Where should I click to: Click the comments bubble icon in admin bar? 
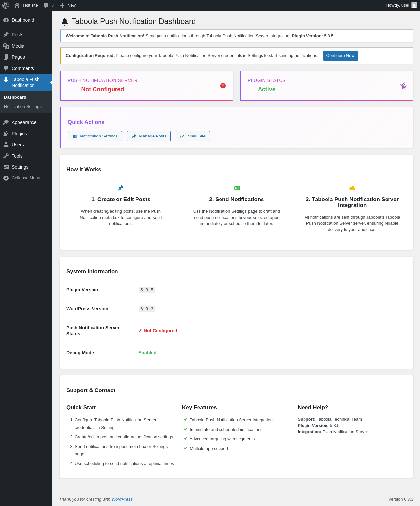(x=46, y=5)
